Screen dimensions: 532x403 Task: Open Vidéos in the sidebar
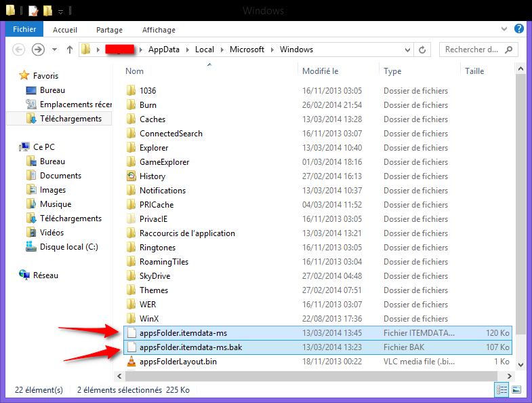click(52, 233)
